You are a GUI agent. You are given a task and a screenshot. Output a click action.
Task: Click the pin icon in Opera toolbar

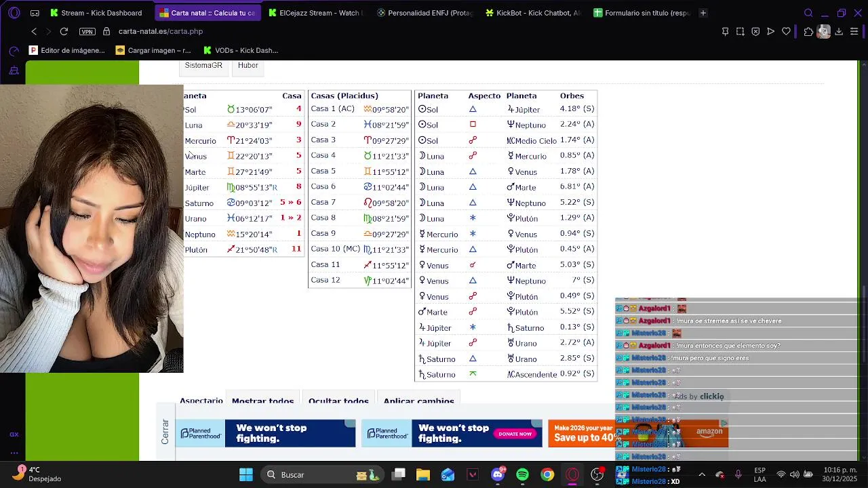pos(725,31)
